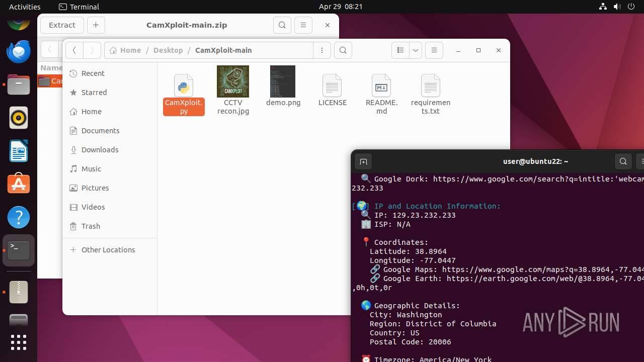
Task: Open the demo.png image thumbnail
Action: tap(283, 86)
